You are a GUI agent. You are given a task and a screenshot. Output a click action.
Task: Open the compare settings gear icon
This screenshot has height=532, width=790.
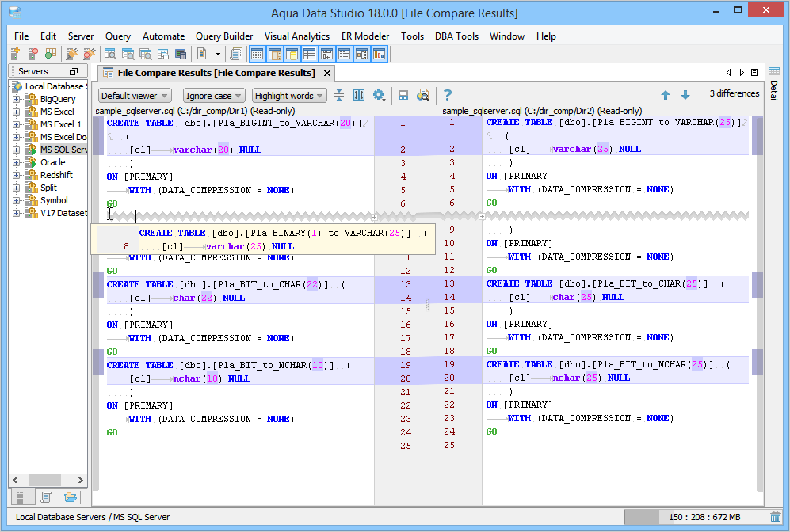click(x=379, y=95)
